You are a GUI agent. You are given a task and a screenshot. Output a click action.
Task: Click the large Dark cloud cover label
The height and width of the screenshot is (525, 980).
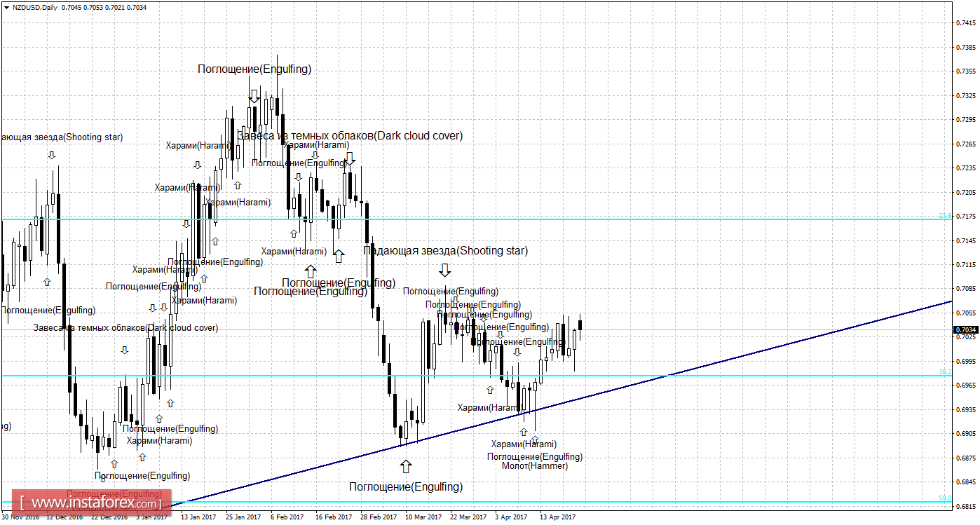click(x=350, y=135)
